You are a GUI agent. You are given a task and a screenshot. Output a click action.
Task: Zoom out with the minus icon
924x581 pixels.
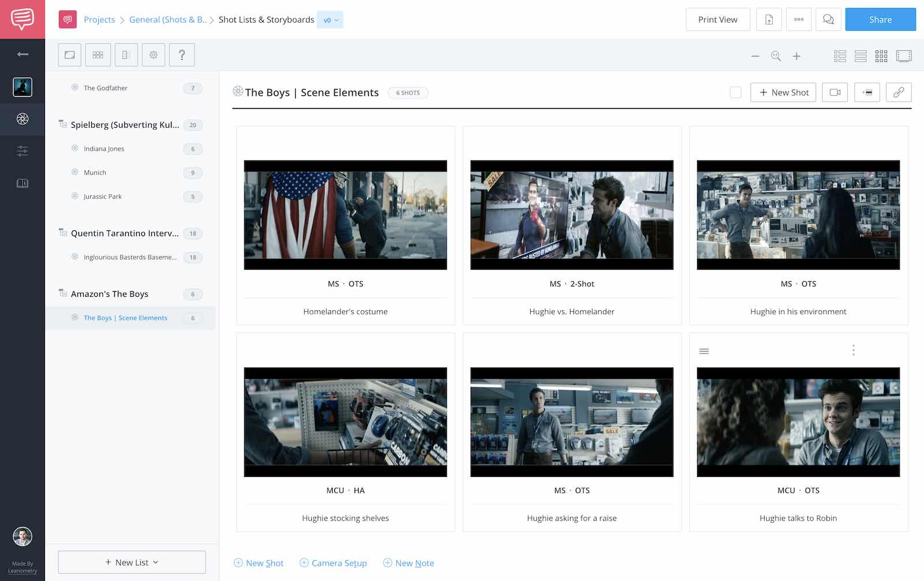click(755, 56)
